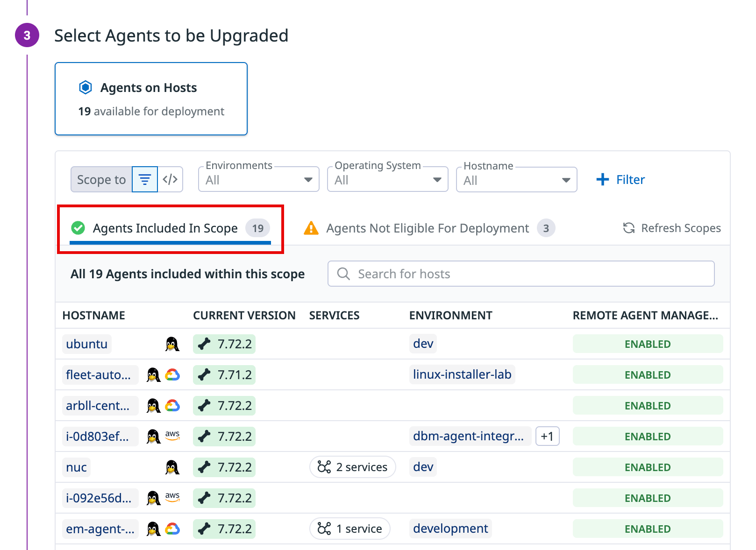Click Google Cloud icon on fleet-auto row
Screen dimensions: 756x550
click(172, 375)
